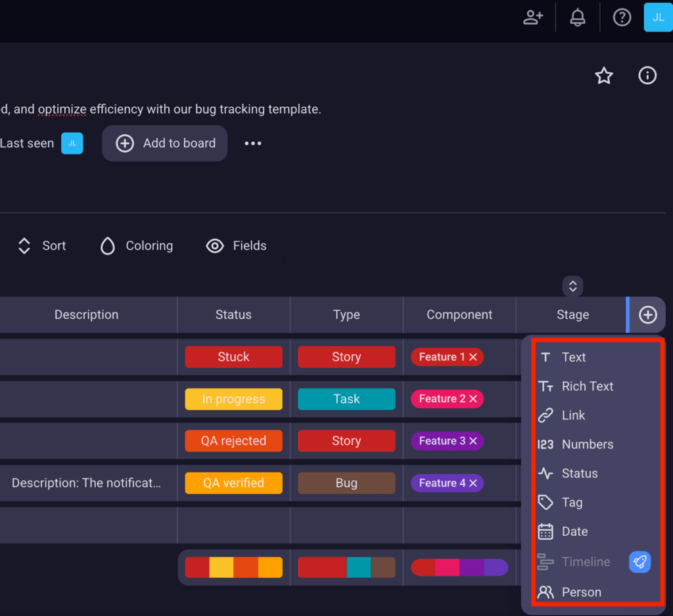The image size is (673, 616).
Task: Click the Coloring icon
Action: pos(107,245)
